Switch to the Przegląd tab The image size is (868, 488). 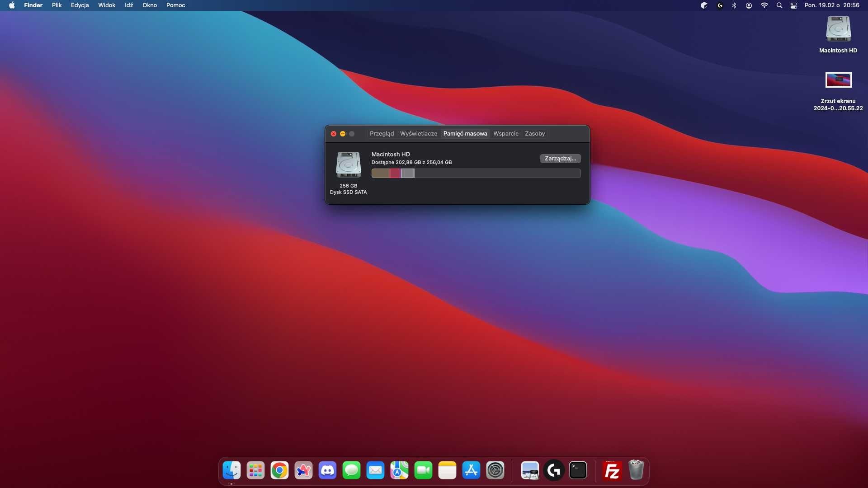click(x=382, y=134)
